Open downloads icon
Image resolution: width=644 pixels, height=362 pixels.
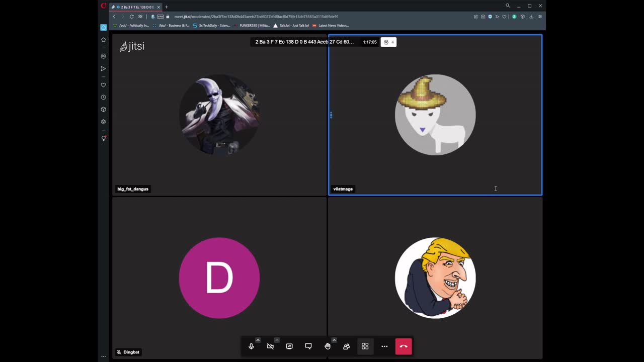tap(531, 17)
